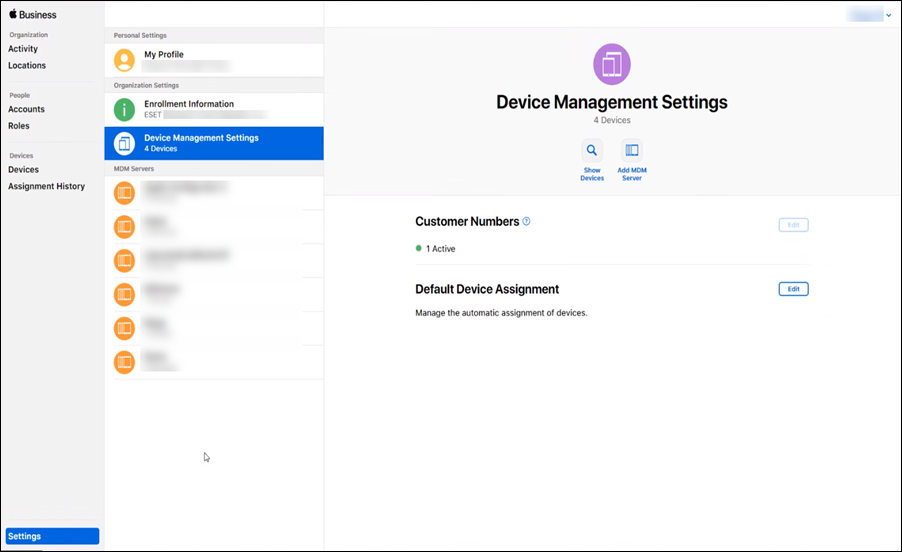This screenshot has width=902, height=552.
Task: Open Activity in the sidebar
Action: pos(23,49)
